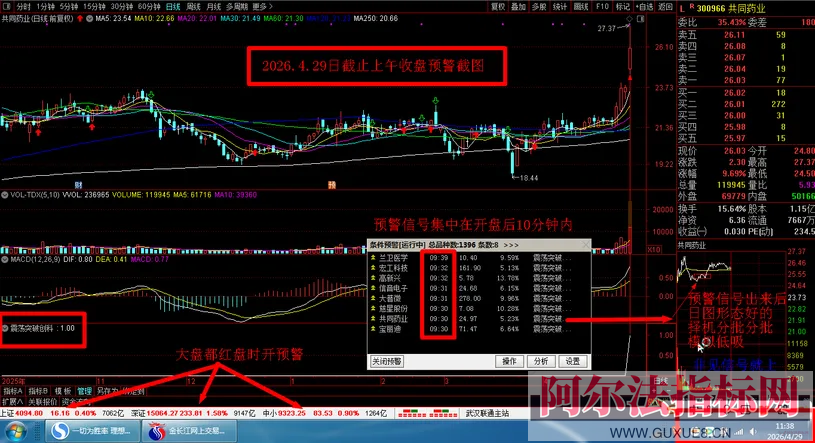
Task: Open the Windows Start menu
Action: 16,432
